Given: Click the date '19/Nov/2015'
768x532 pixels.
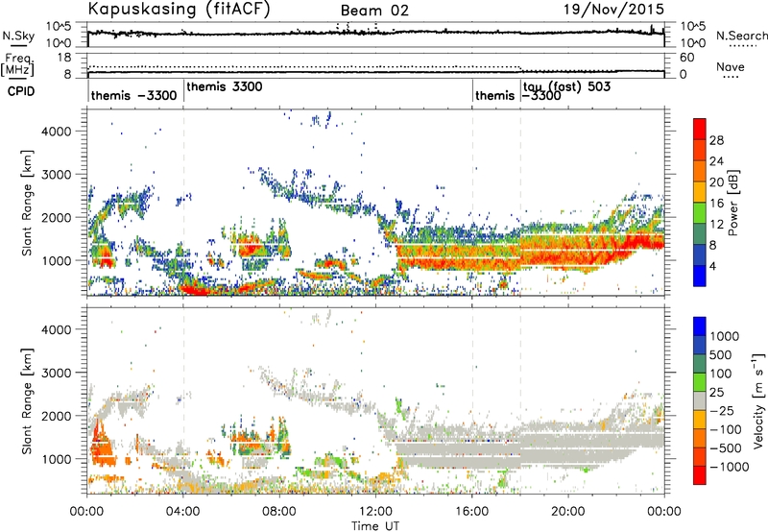Looking at the screenshot, I should click(613, 9).
